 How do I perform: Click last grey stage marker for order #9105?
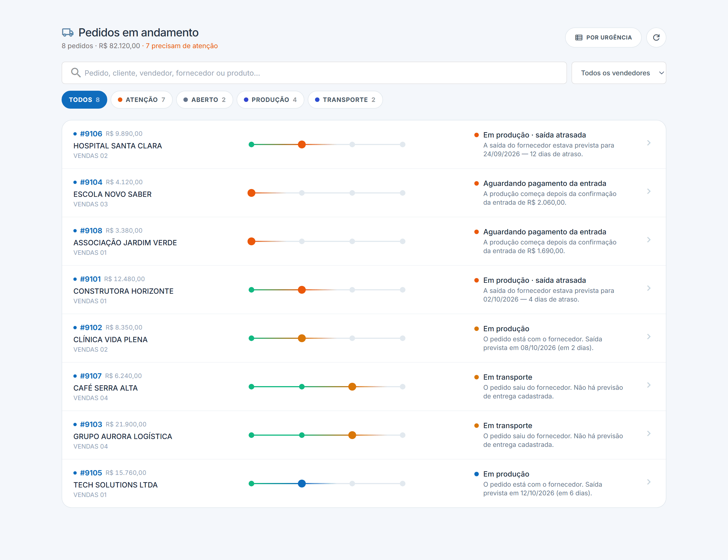tap(402, 483)
